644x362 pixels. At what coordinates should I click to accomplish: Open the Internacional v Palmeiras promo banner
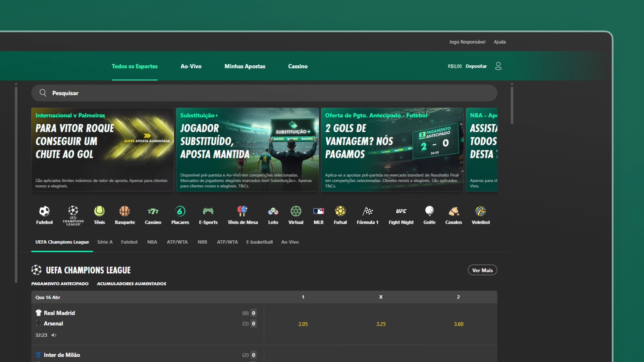(x=103, y=149)
